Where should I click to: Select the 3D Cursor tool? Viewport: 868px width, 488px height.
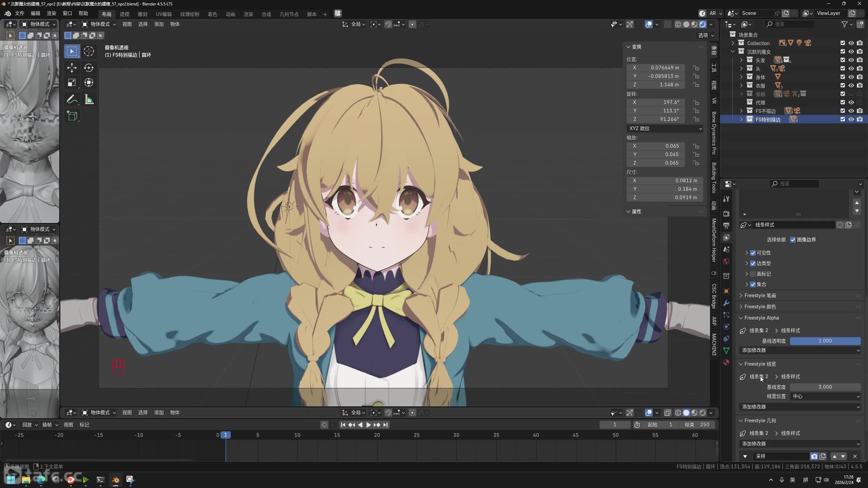point(88,51)
